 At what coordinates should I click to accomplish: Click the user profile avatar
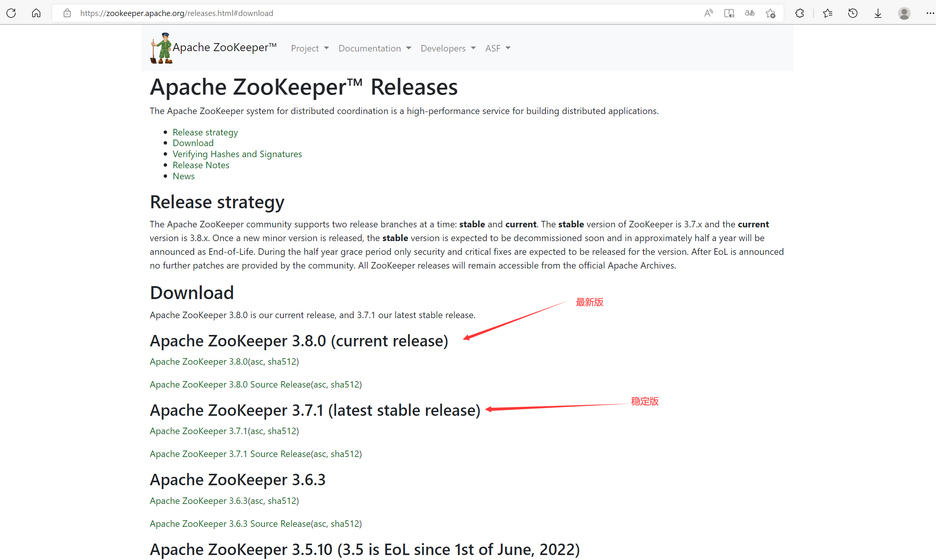904,13
